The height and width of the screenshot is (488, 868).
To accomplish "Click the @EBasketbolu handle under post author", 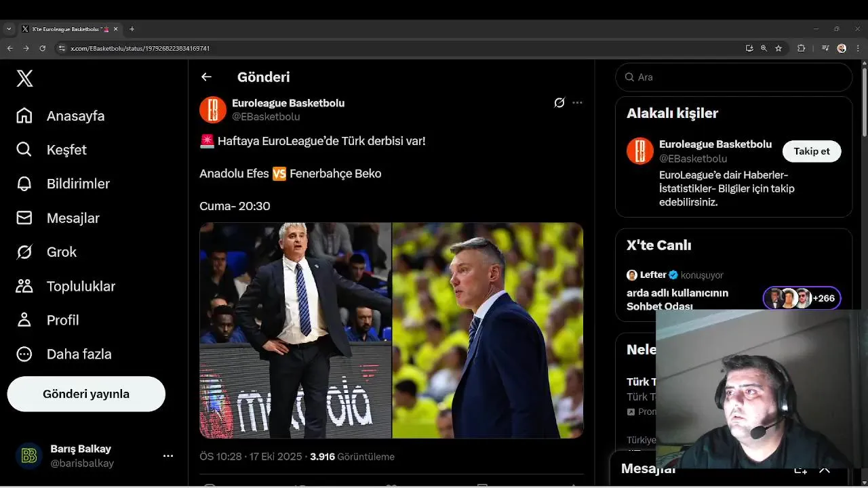I will point(266,117).
